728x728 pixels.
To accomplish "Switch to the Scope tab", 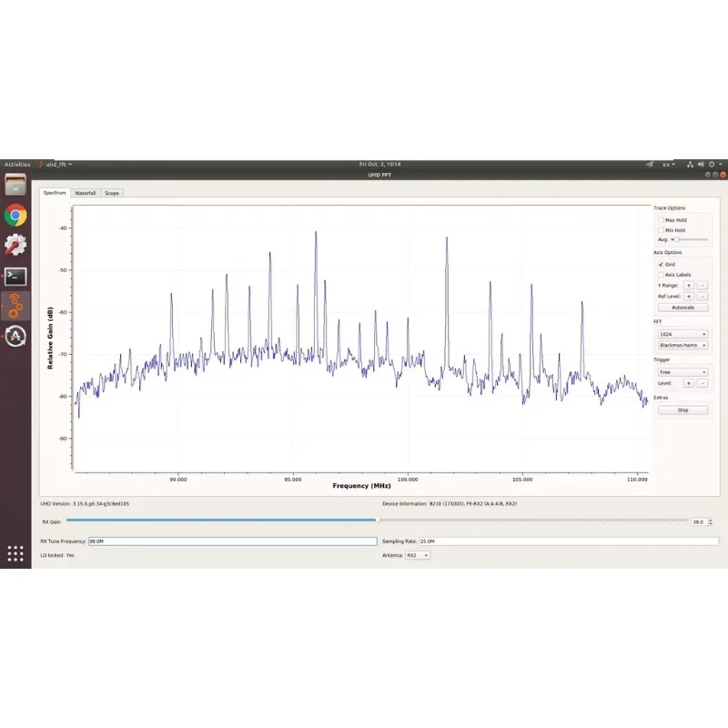I will tap(112, 193).
